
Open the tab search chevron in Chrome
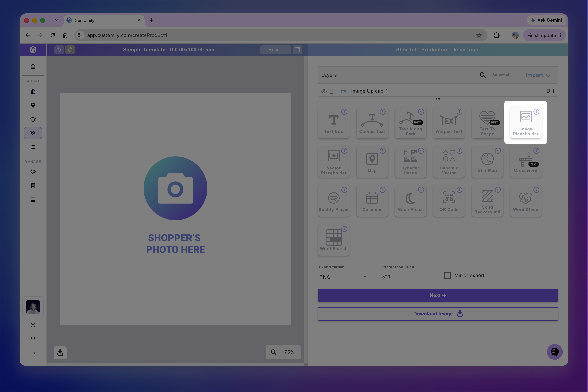coord(57,20)
